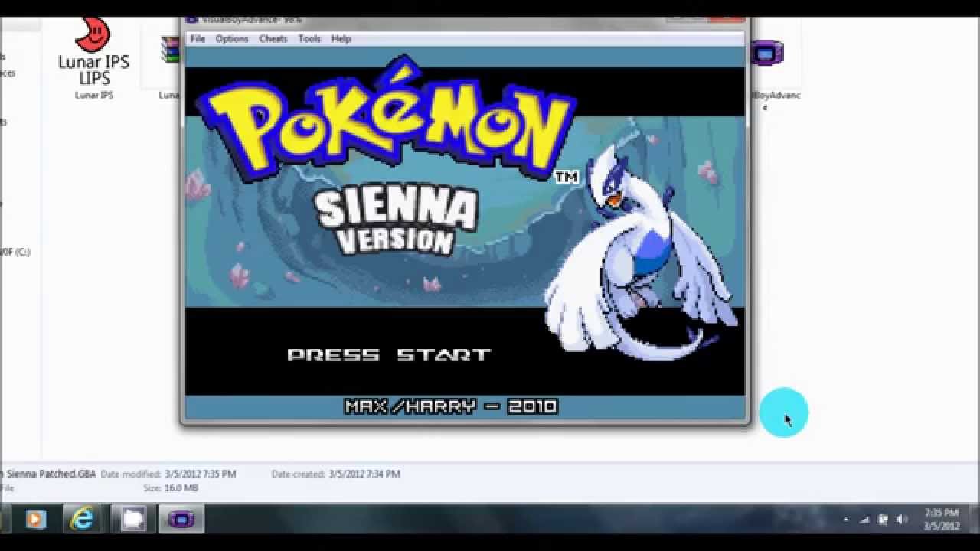Click the Lugia sprite on the title screen

639,253
